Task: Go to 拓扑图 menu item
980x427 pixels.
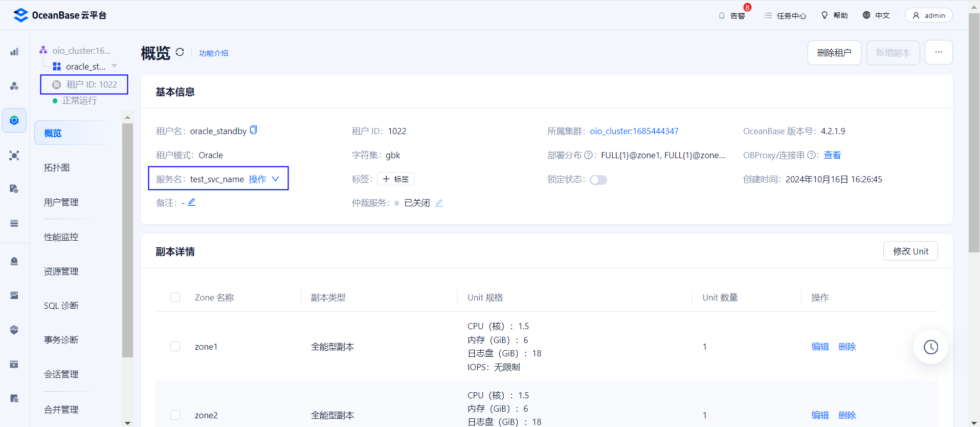Action: coord(57,167)
